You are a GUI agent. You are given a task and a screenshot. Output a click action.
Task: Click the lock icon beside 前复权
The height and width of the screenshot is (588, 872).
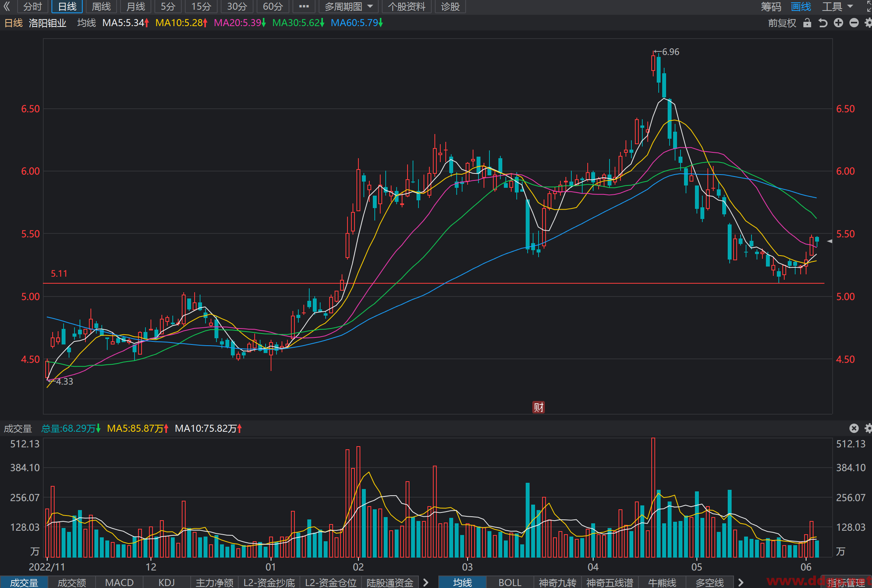[807, 23]
